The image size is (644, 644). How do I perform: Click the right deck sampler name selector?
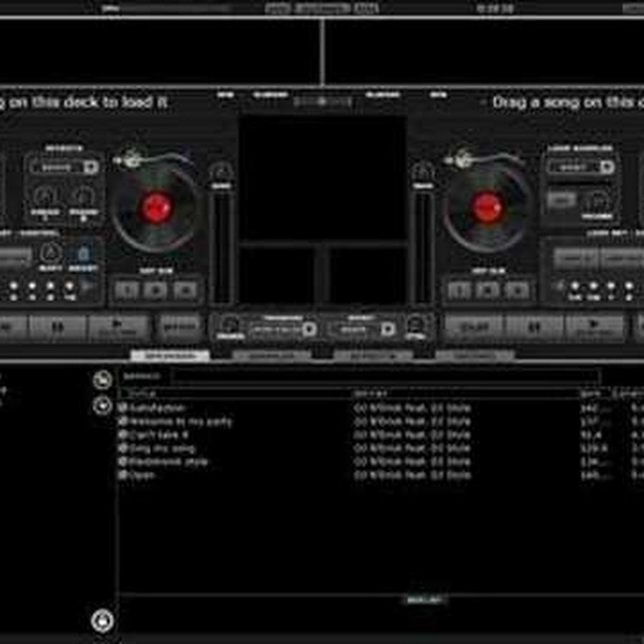click(574, 167)
